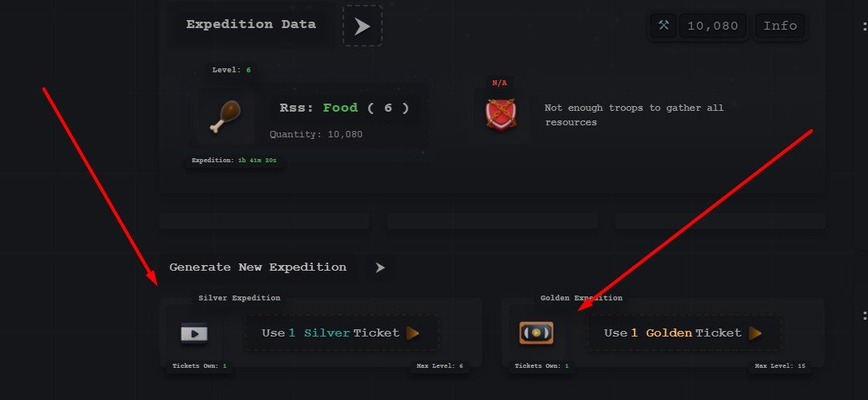Click the Max Level: 15 badge
The image size is (868, 400).
pyautogui.click(x=780, y=366)
